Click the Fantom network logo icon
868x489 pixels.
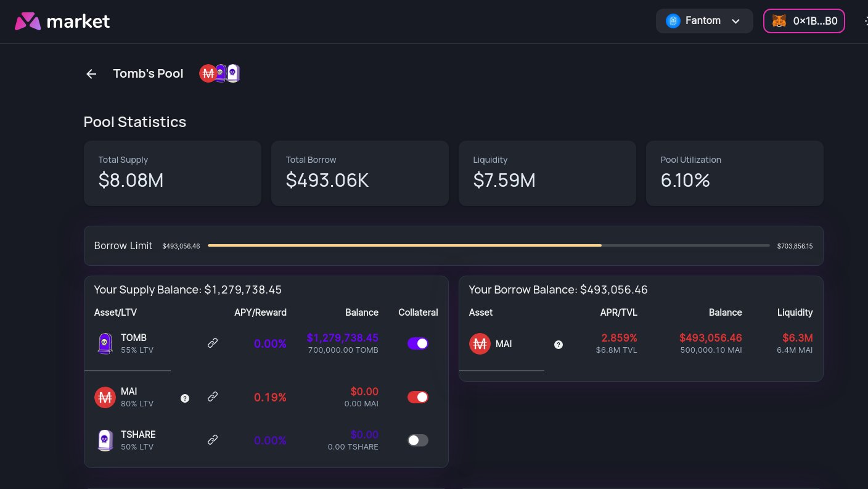(x=673, y=21)
